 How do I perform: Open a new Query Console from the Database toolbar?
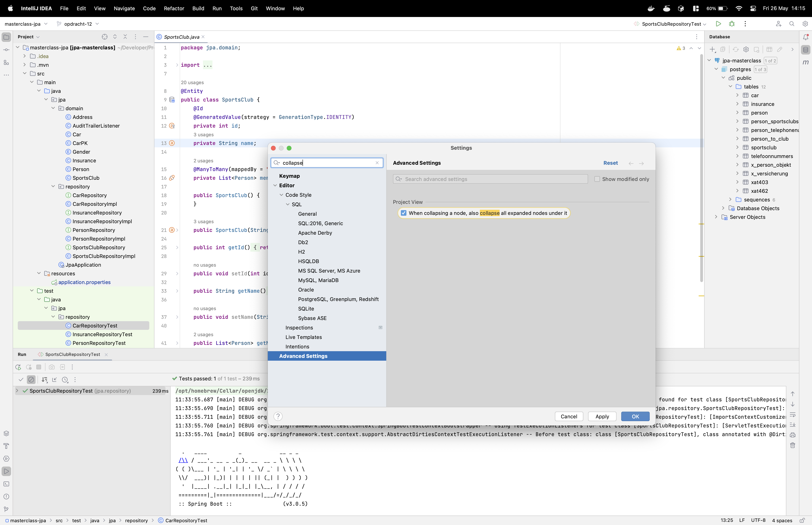(x=757, y=49)
